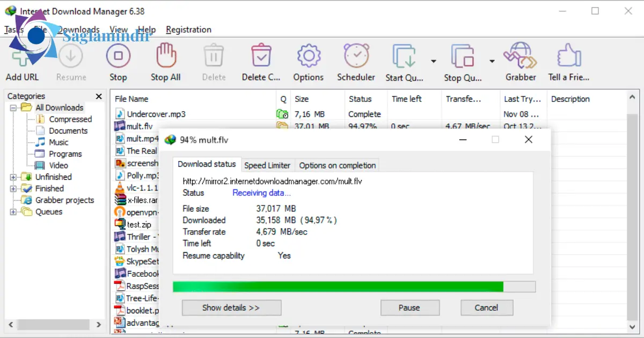Viewport: 644px width, 338px height.
Task: Select Undercover.mp3 music file icon
Action: (120, 114)
